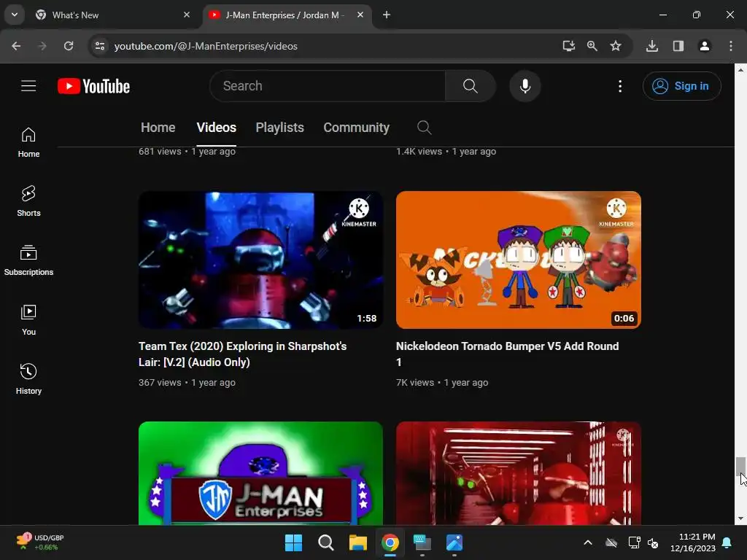Click Team Tex (2020) video title

(242, 354)
